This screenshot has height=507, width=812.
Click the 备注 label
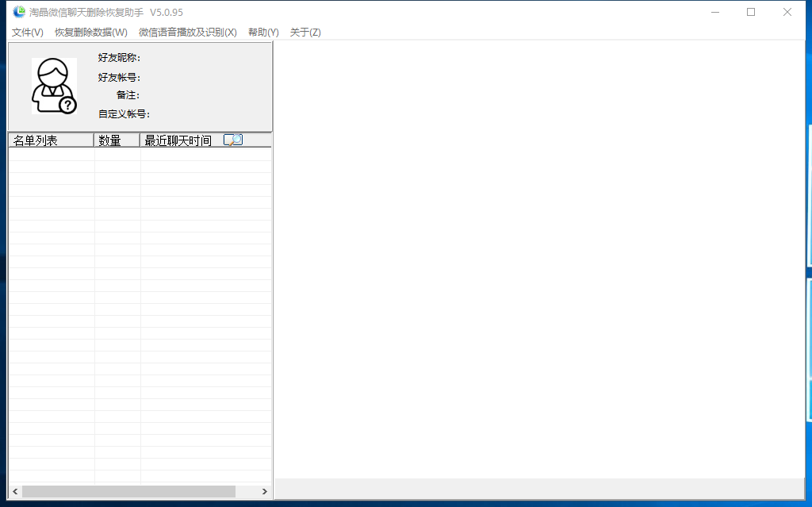point(128,95)
